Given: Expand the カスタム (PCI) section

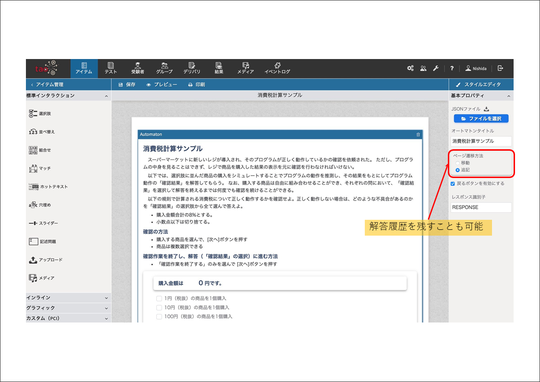Looking at the screenshot, I should 68,318.
